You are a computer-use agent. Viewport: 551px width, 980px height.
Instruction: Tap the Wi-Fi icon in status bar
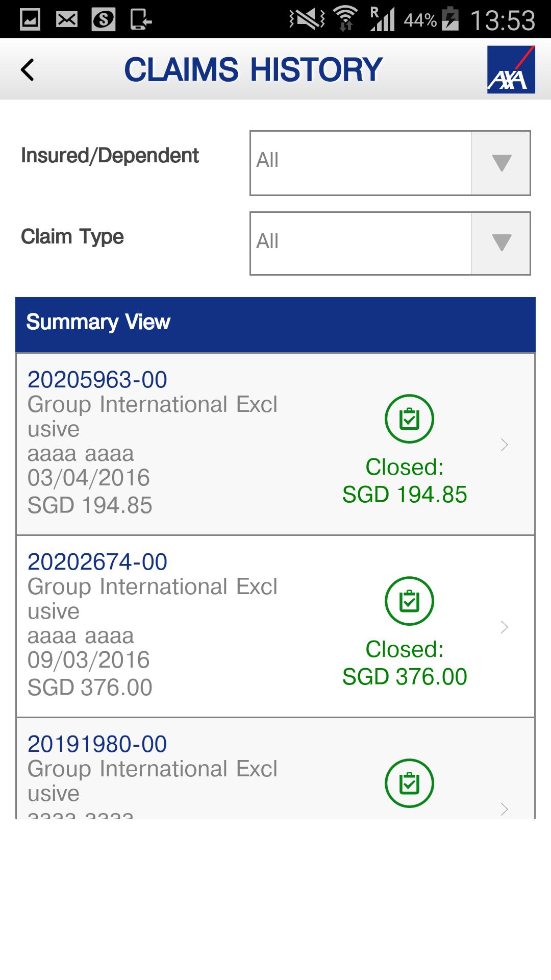tap(345, 20)
